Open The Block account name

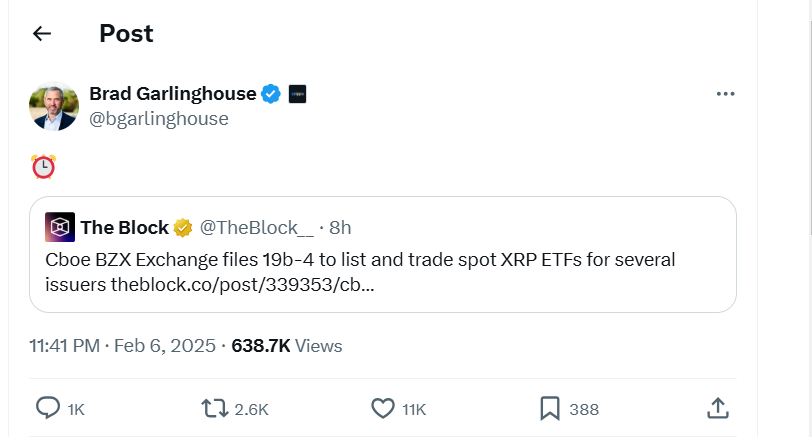pyautogui.click(x=124, y=227)
